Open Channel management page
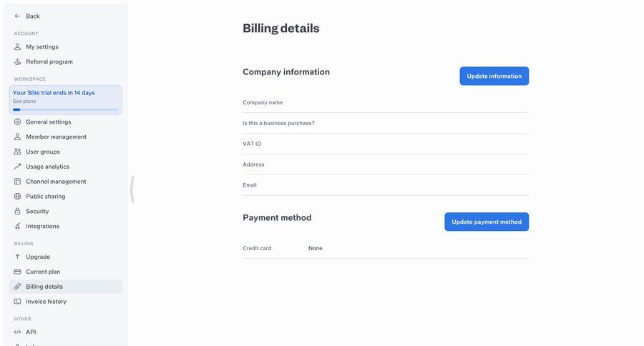 coord(56,182)
